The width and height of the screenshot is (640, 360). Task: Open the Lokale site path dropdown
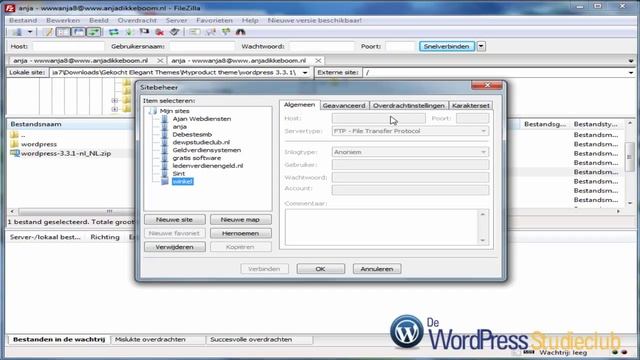click(305, 73)
